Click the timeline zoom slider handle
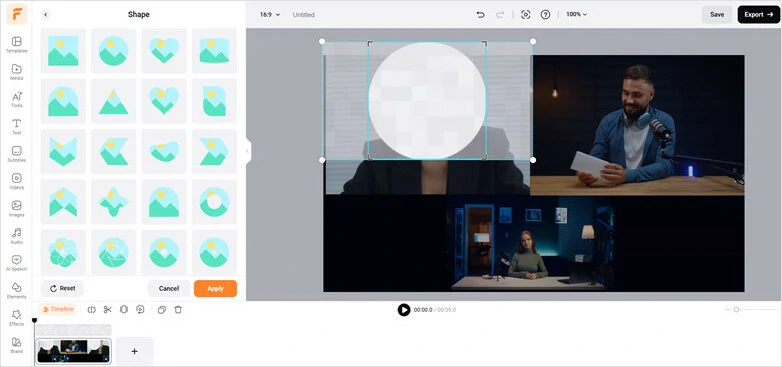 736,310
